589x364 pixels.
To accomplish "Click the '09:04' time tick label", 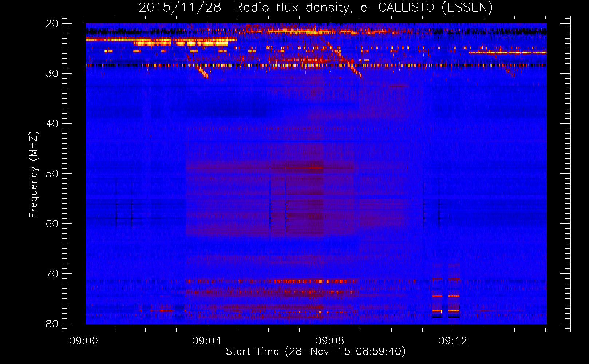I will [x=207, y=341].
